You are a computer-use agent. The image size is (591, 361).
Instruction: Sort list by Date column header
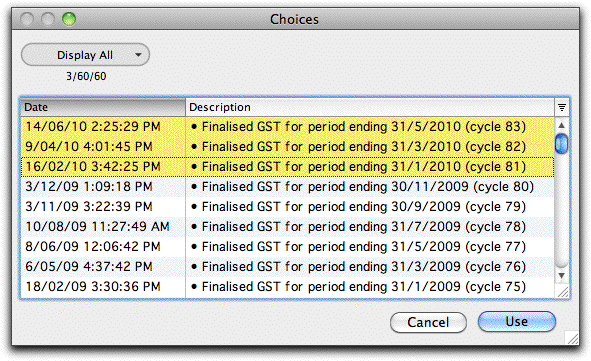coord(103,107)
